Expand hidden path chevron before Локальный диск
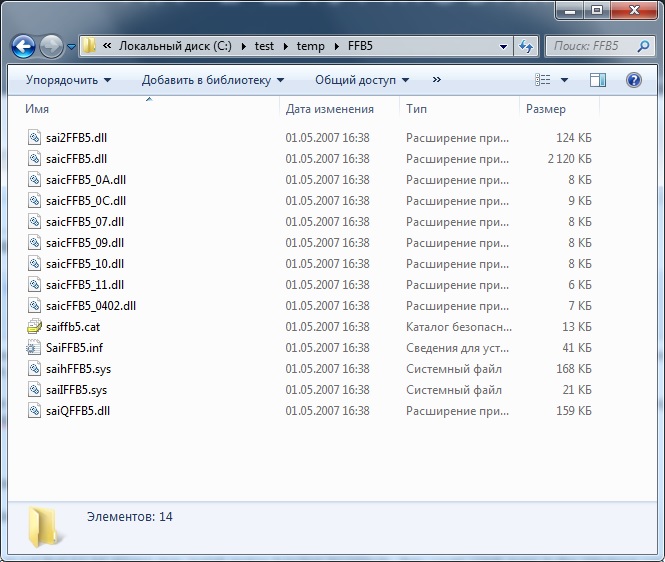 107,46
